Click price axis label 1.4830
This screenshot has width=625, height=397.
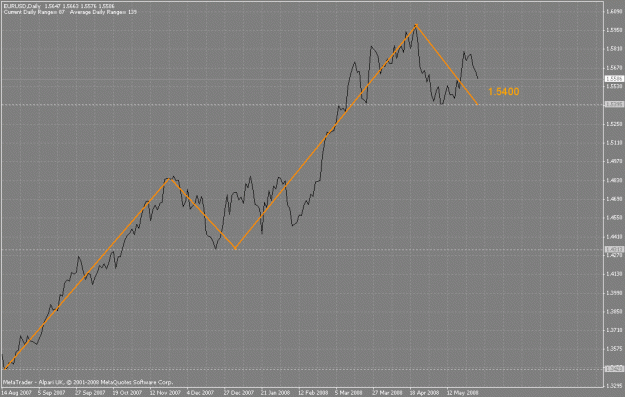(614, 181)
